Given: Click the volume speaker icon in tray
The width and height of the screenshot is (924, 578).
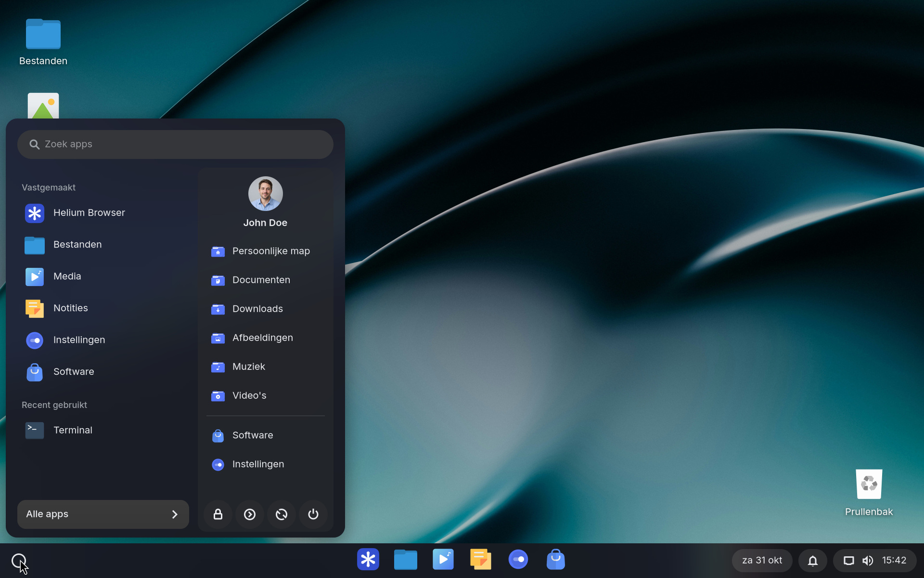Looking at the screenshot, I should point(868,561).
